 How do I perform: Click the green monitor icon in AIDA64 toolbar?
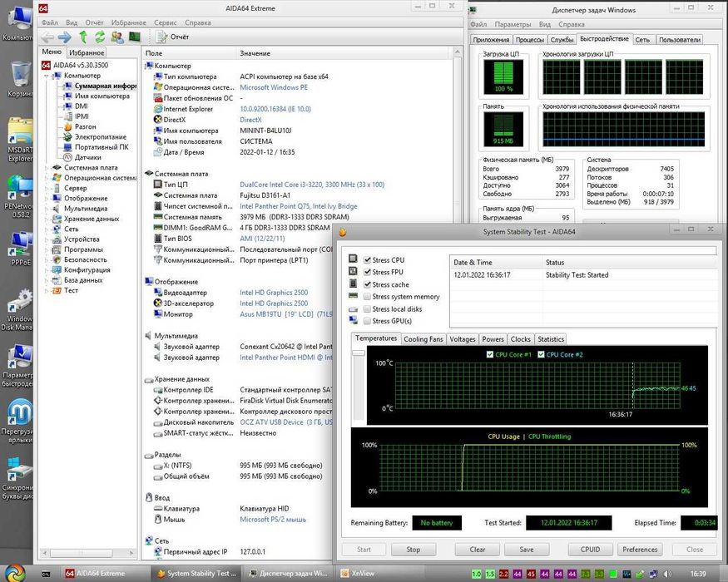135,37
